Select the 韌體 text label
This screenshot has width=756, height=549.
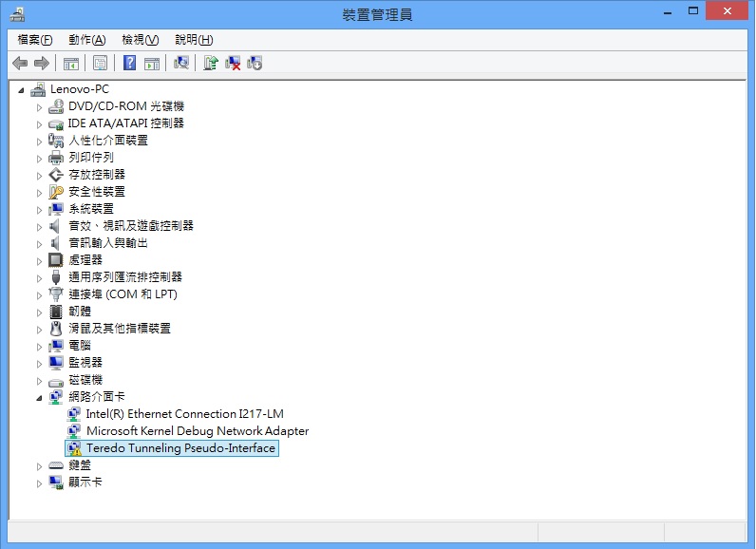(80, 312)
